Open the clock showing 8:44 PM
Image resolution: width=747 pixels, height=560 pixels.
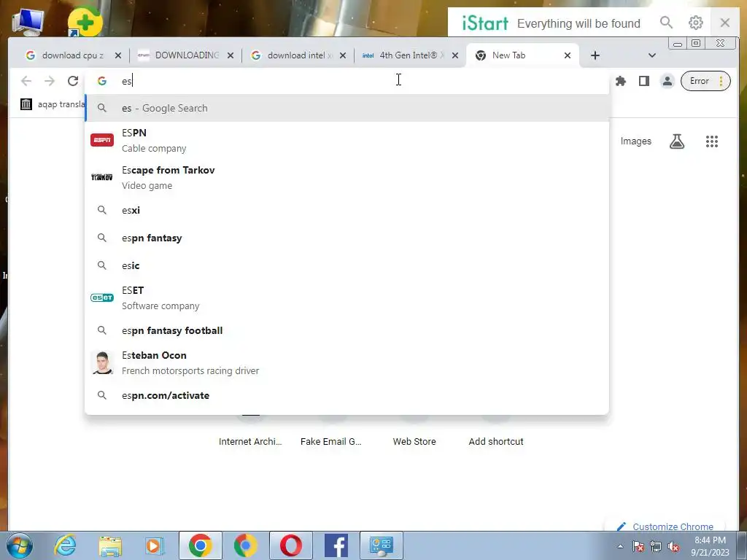[710, 546]
